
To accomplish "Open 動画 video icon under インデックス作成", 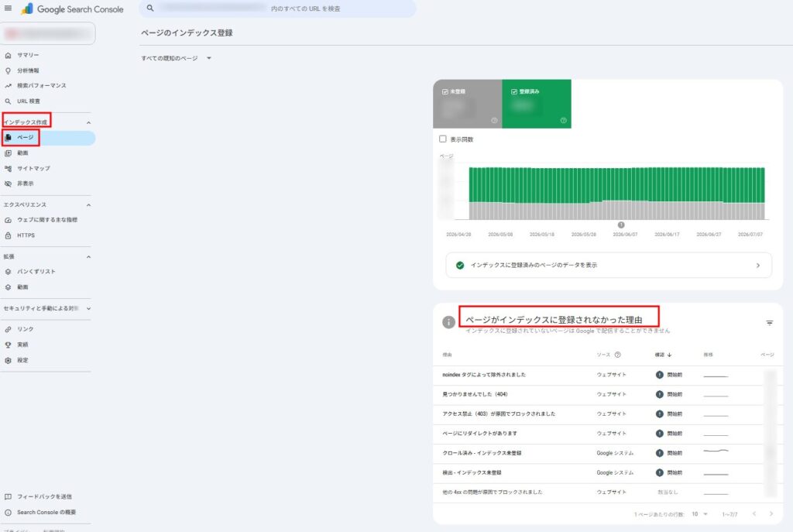I will point(8,153).
